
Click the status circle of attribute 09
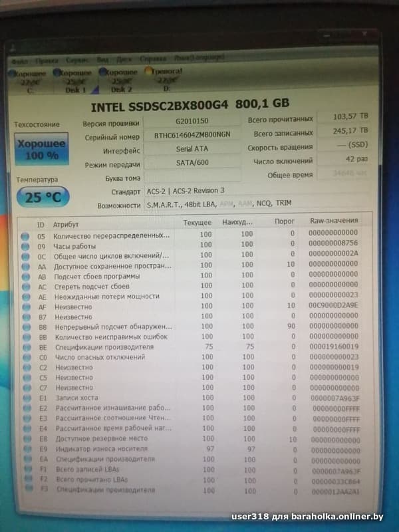point(25,247)
